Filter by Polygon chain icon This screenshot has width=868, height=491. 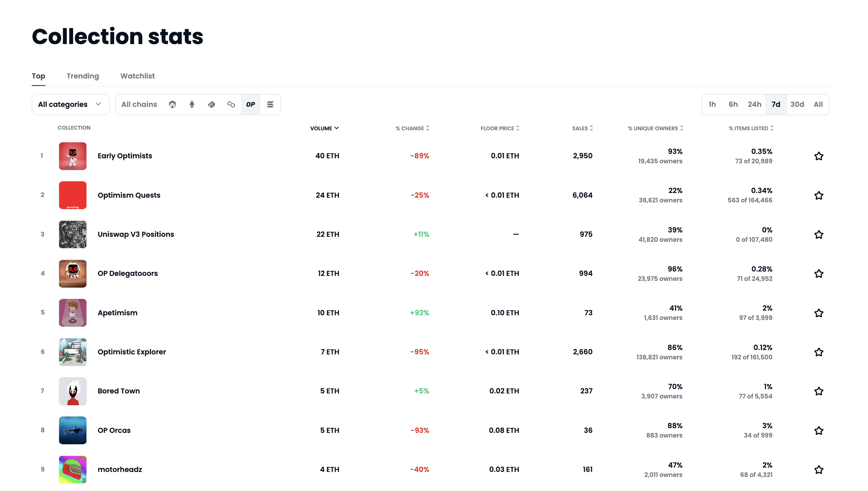(231, 105)
